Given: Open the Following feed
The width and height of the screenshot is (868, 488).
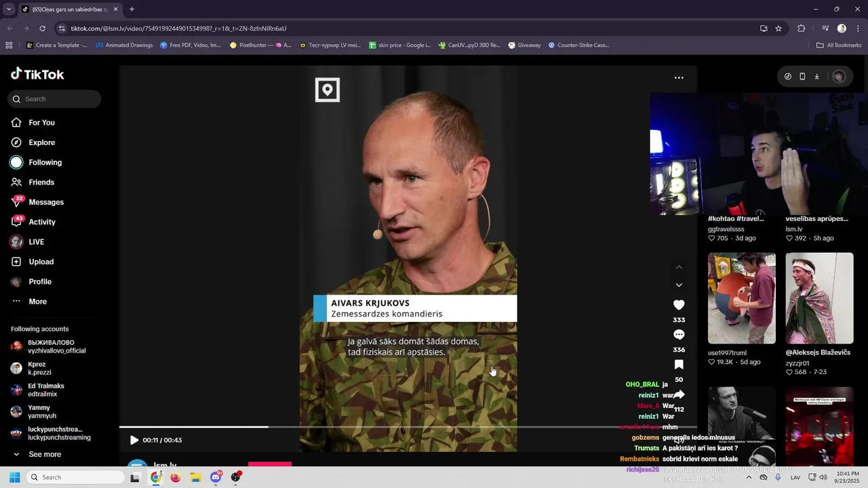Looking at the screenshot, I should (x=45, y=163).
